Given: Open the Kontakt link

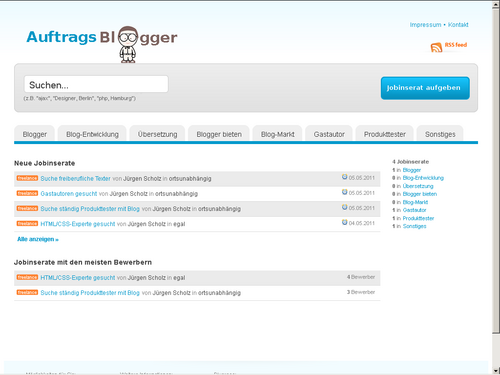Looking at the screenshot, I should coord(458,25).
